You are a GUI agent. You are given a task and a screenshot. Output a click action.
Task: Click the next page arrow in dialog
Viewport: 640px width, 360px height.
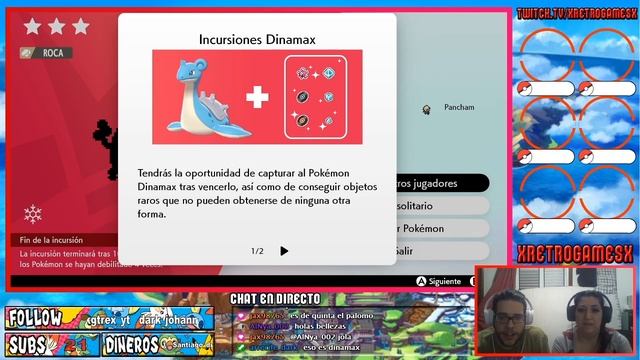[x=284, y=251]
